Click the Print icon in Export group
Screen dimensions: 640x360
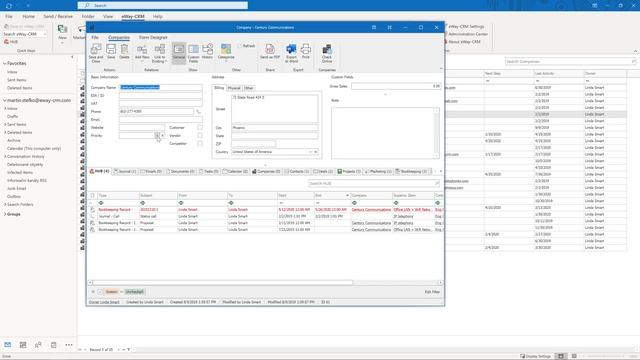click(306, 52)
